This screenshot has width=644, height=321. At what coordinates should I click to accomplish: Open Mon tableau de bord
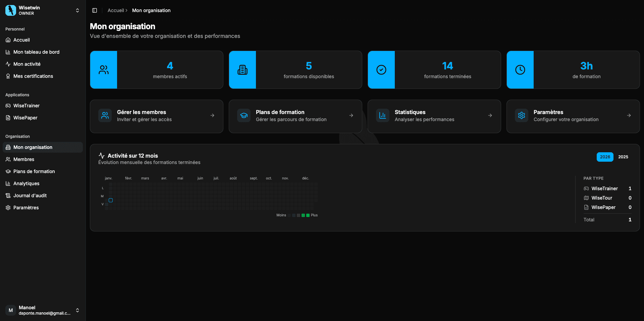click(x=36, y=52)
